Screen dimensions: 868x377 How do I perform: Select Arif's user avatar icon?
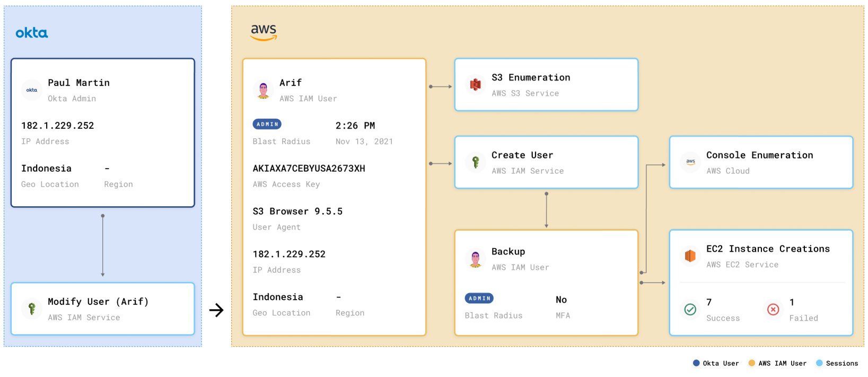pyautogui.click(x=264, y=90)
